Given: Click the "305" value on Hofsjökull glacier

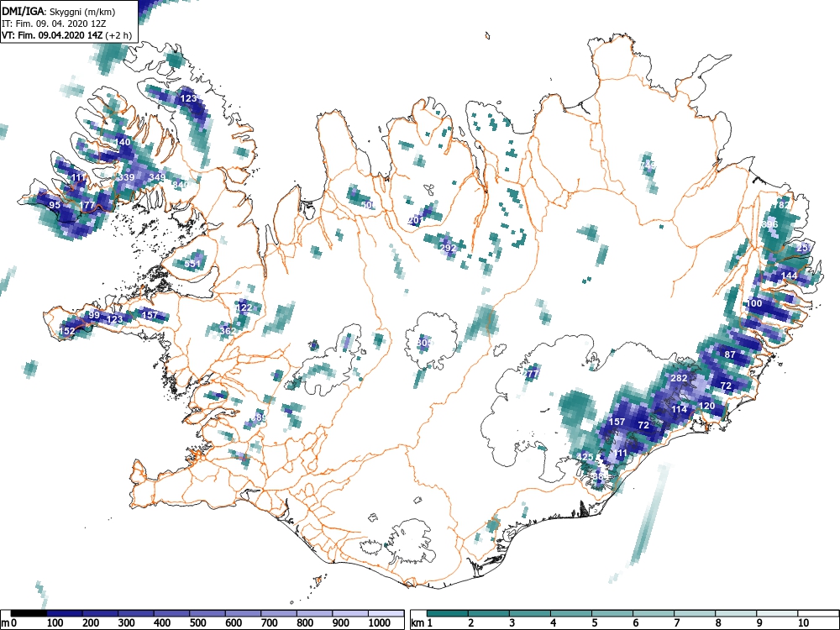Looking at the screenshot, I should pyautogui.click(x=423, y=343).
